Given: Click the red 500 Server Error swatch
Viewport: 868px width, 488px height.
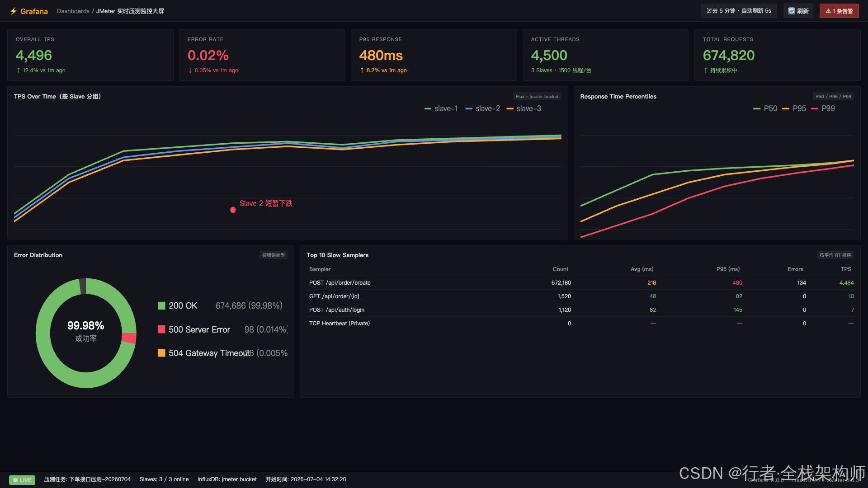Looking at the screenshot, I should (x=161, y=329).
